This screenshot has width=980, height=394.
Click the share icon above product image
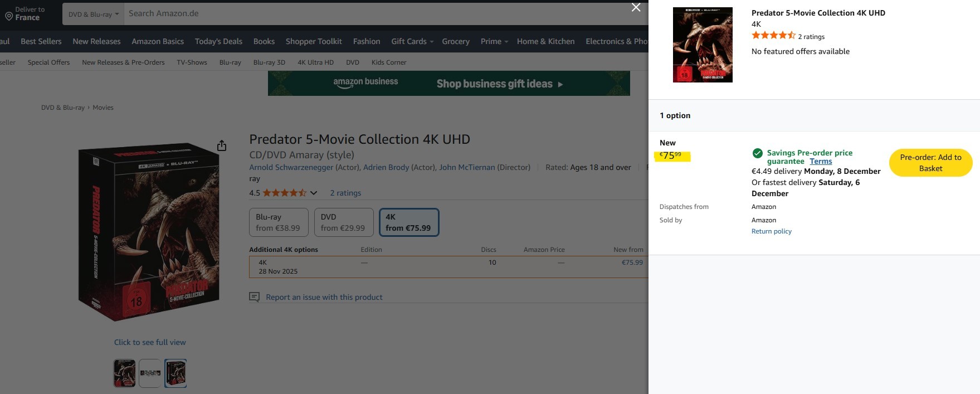[222, 145]
